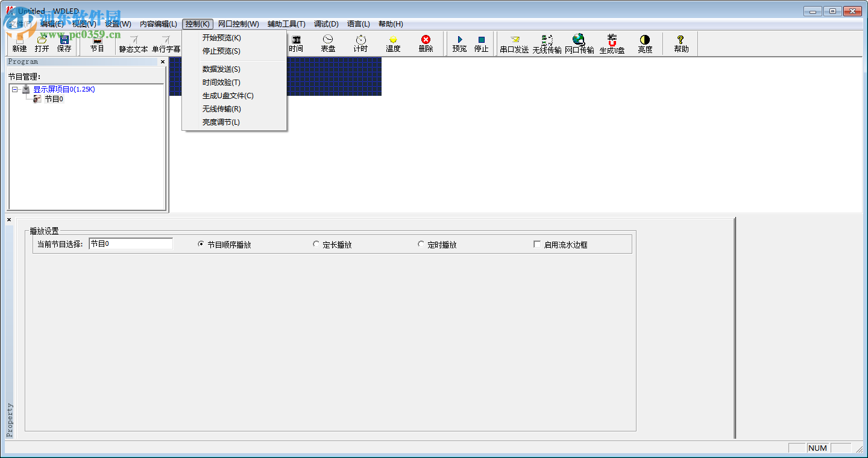The height and width of the screenshot is (458, 868).
Task: Open the 网口控制(W) menu
Action: coord(238,24)
